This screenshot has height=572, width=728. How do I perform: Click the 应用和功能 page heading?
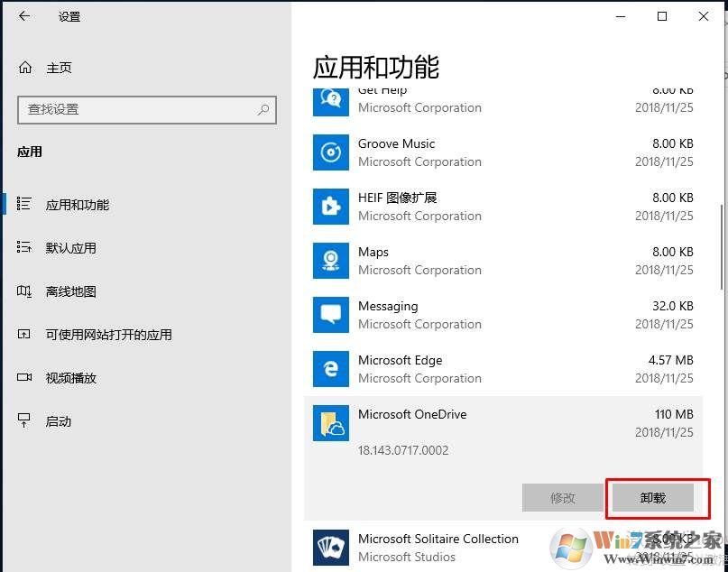[x=375, y=68]
